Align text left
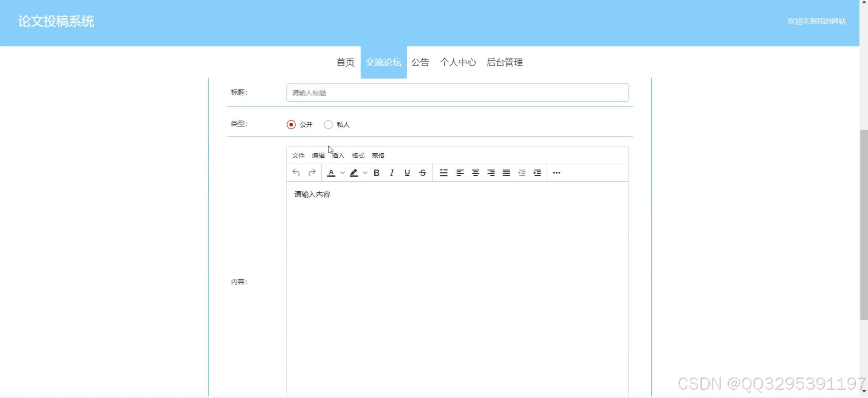 (460, 172)
